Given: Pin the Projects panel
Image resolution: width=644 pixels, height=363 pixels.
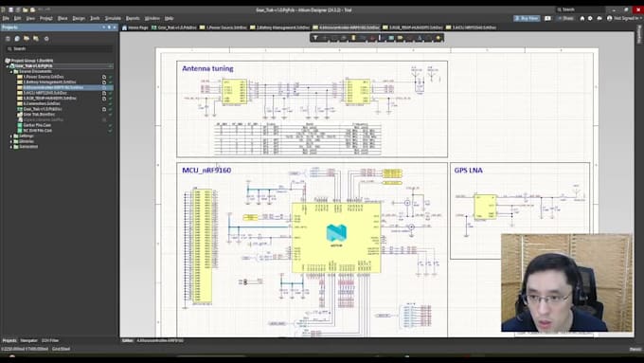Looking at the screenshot, I should [x=109, y=27].
